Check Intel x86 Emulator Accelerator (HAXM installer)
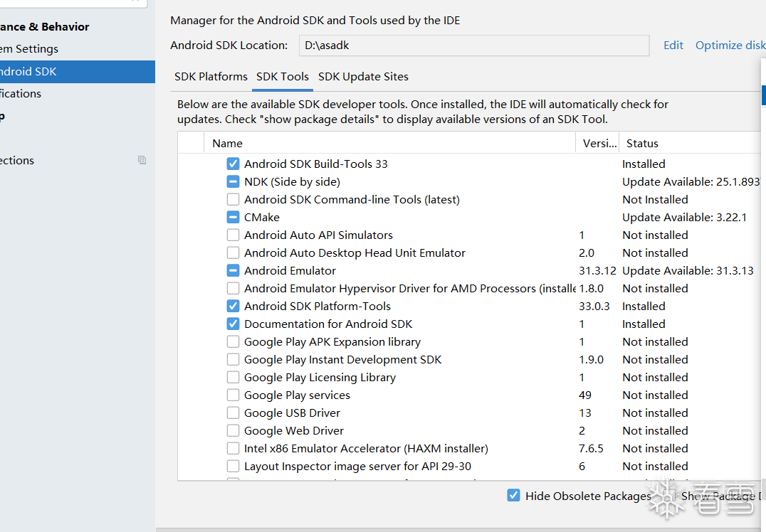766x532 pixels. [x=233, y=449]
